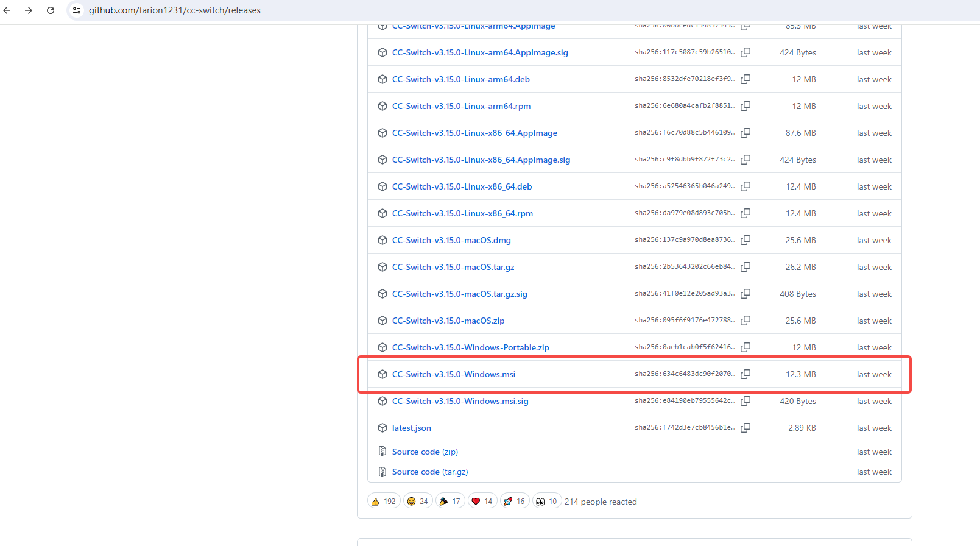Copy SHA256 for Linux-x86_64.AppImage.sig
Viewport: 980px width, 546px height.
(746, 160)
